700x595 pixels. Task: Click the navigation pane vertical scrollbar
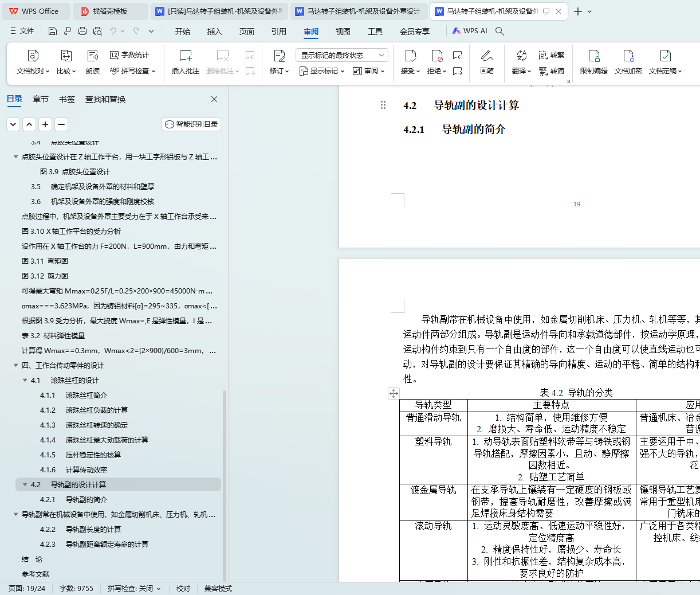click(x=225, y=485)
